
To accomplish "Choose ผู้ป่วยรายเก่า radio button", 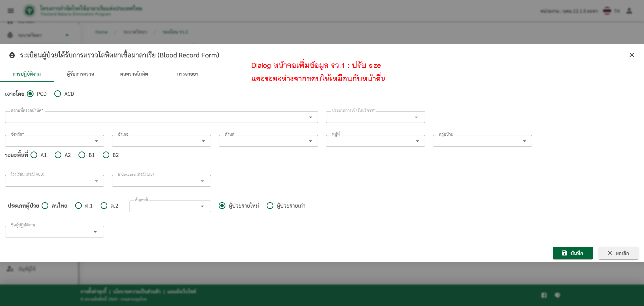I will coord(270,206).
